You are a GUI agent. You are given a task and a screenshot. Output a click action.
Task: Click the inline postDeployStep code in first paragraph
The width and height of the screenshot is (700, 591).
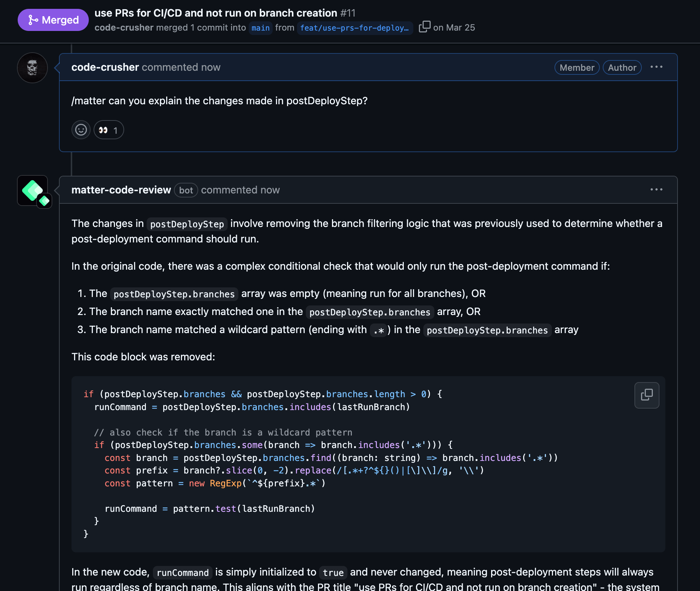[x=187, y=224]
